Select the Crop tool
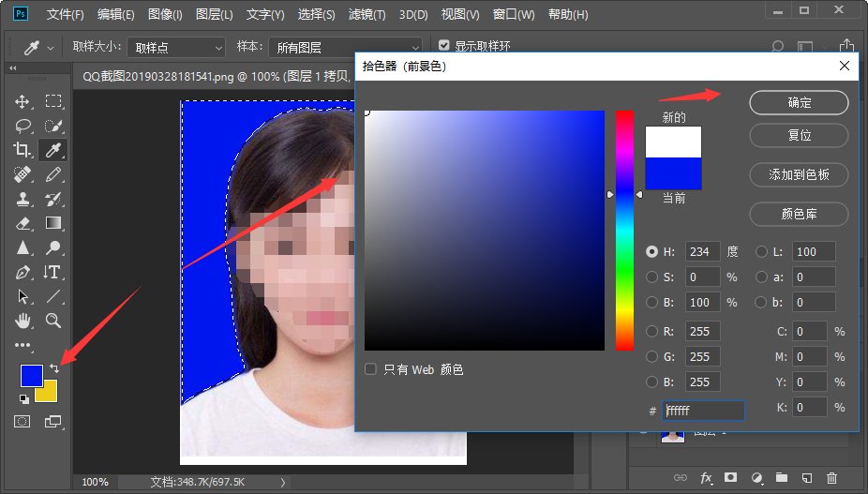The image size is (868, 494). point(22,150)
